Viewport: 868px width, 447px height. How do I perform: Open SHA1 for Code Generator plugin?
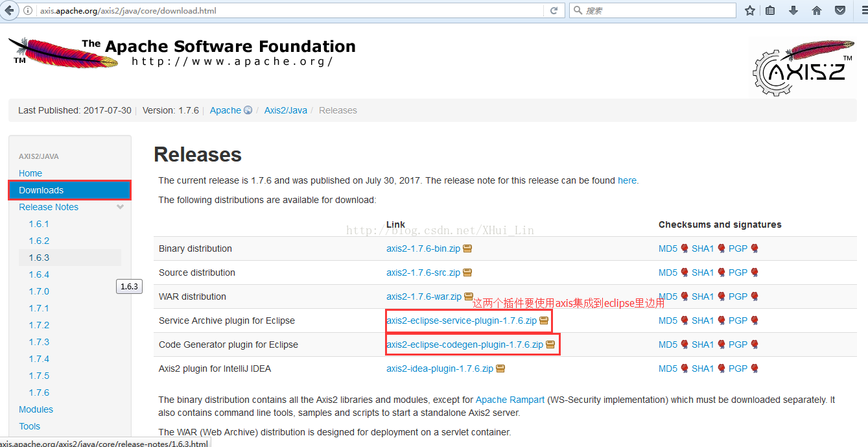(x=703, y=344)
